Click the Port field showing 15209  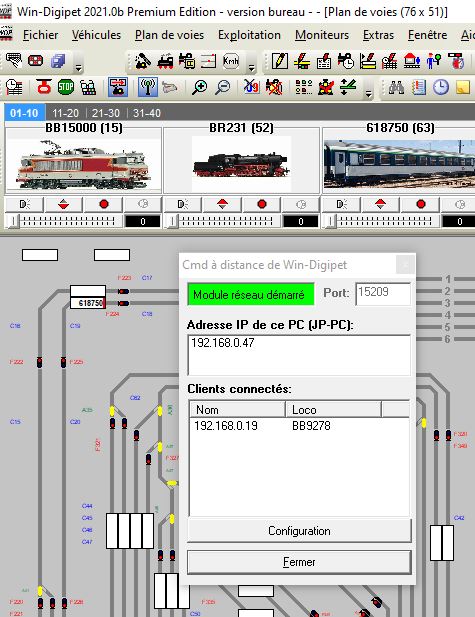(x=383, y=293)
